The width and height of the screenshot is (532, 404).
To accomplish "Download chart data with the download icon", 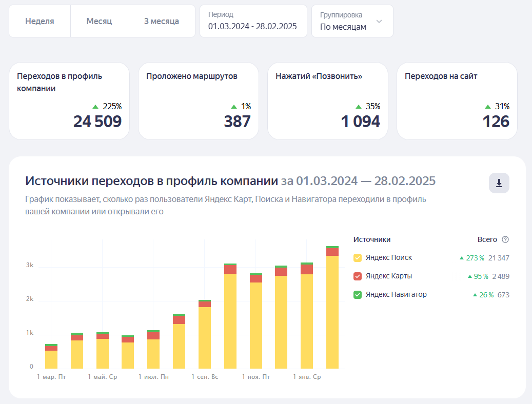I will click(499, 183).
